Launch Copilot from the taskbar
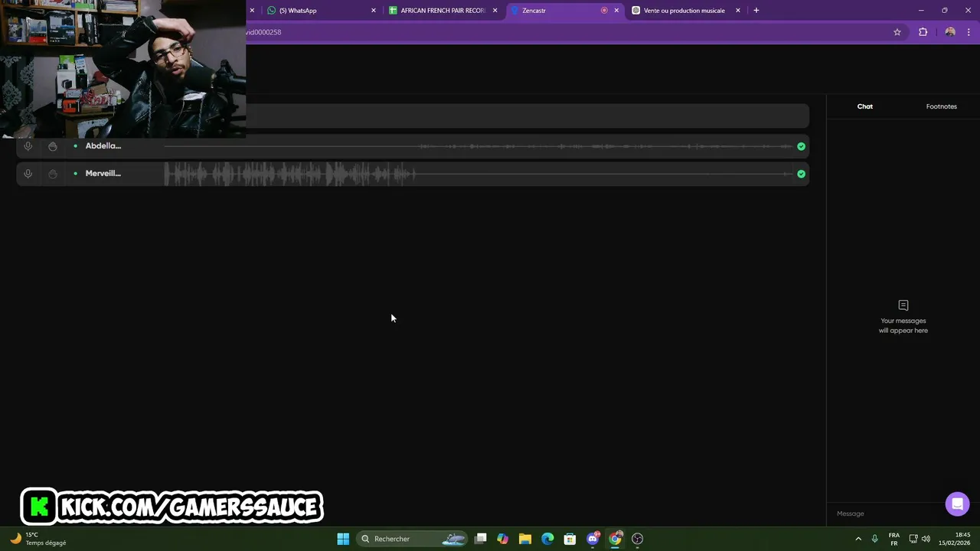Viewport: 980px width, 551px height. point(503,539)
